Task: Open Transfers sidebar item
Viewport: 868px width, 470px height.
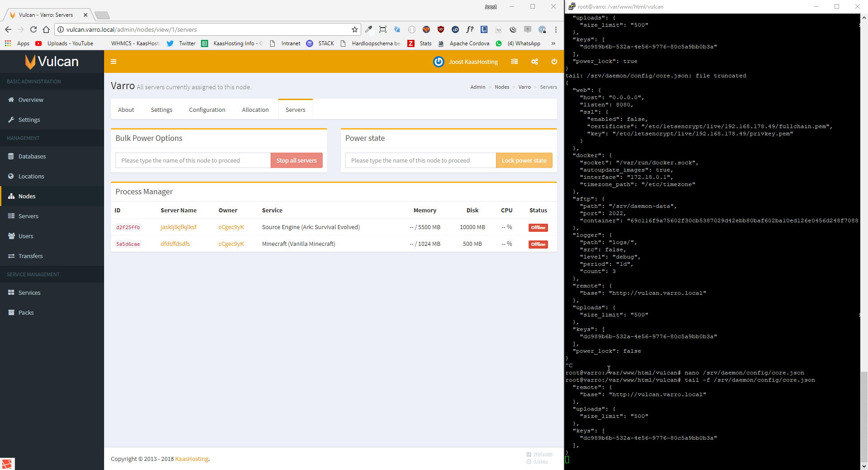Action: [x=30, y=256]
